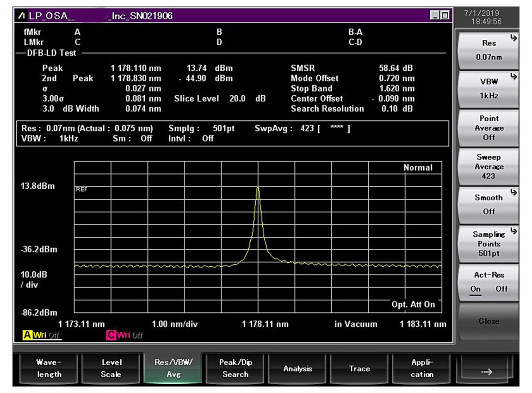Click the app icon in the title bar
The height and width of the screenshot is (393, 532).
point(22,16)
